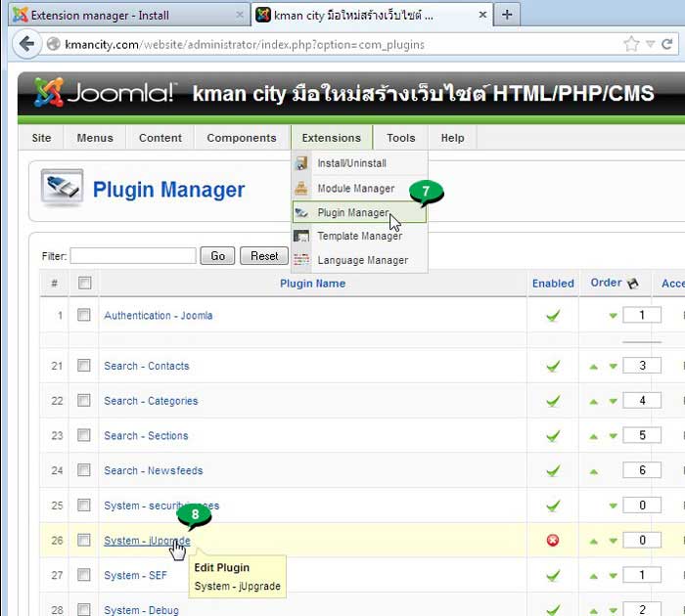Screen dimensions: 685x616
Task: Move System - SEF down arrow
Action: (x=613, y=576)
